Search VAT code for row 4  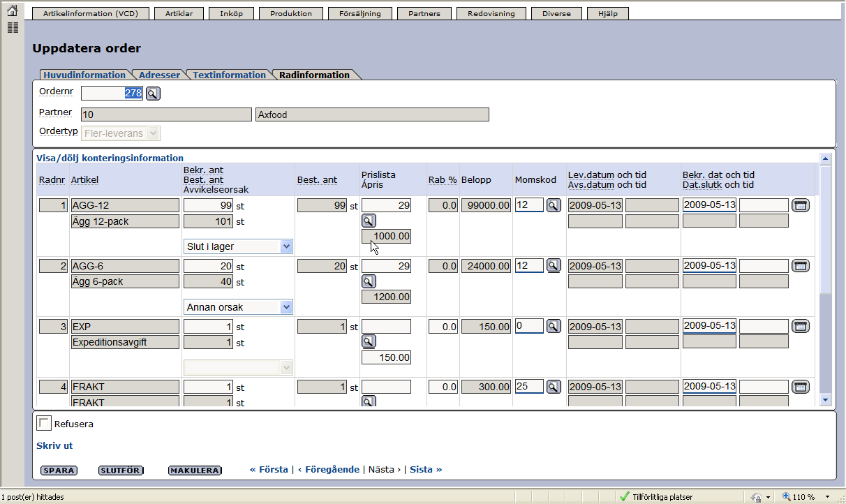click(x=554, y=386)
